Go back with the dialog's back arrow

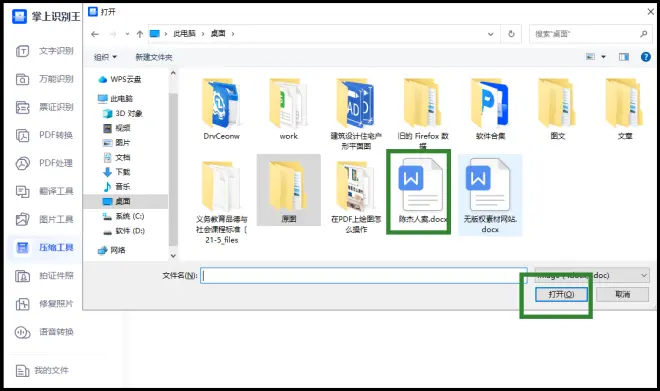click(95, 34)
